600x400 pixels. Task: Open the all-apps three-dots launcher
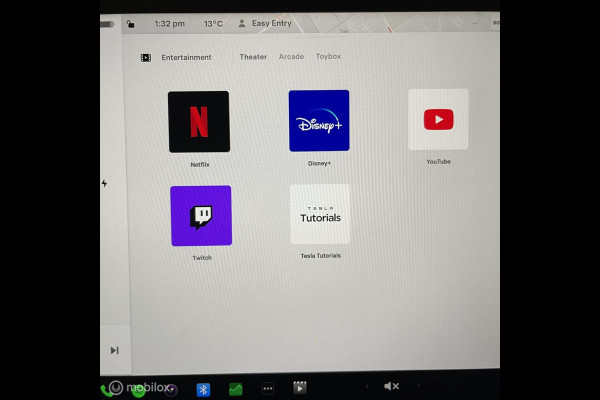click(x=268, y=389)
